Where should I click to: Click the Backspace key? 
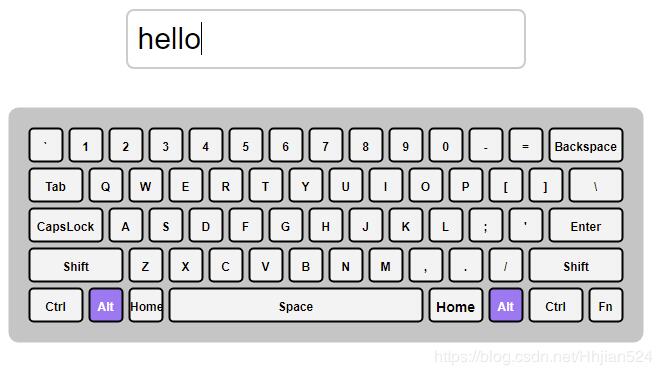click(586, 145)
